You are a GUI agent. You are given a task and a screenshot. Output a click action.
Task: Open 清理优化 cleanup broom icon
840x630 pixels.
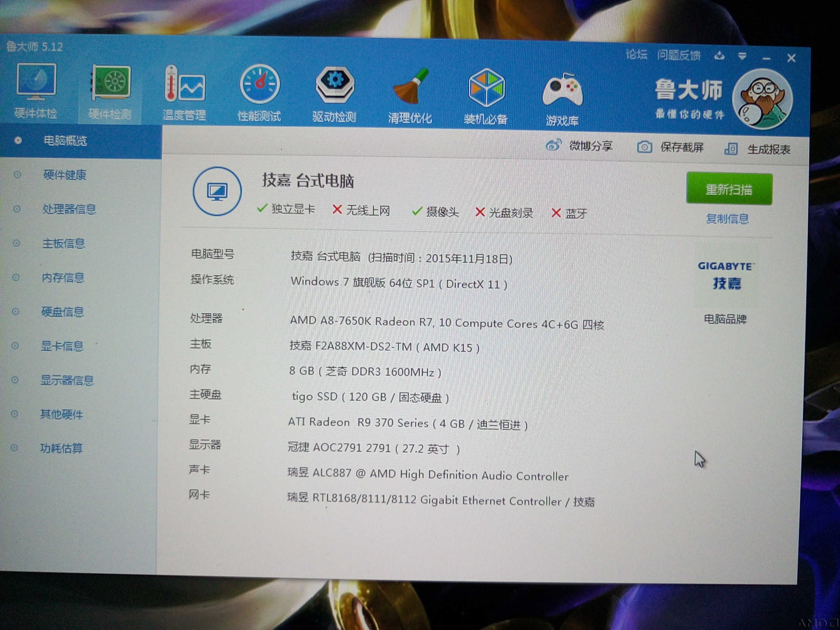click(410, 96)
